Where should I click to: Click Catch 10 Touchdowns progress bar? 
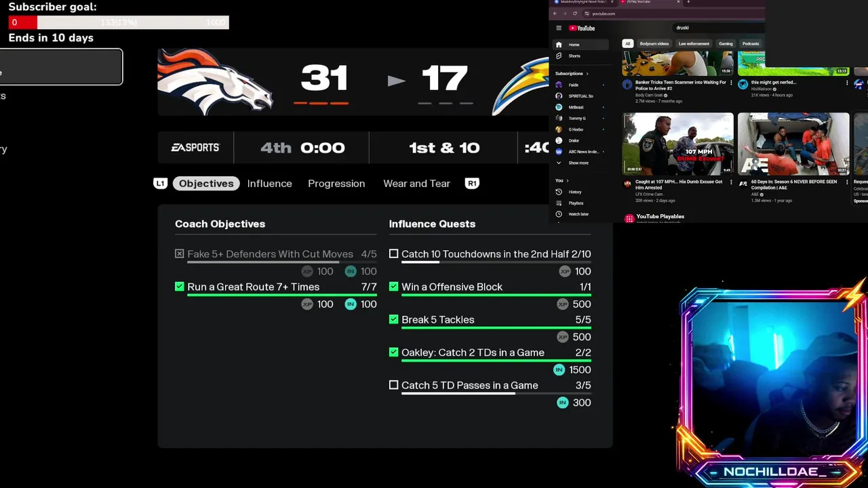(496, 262)
